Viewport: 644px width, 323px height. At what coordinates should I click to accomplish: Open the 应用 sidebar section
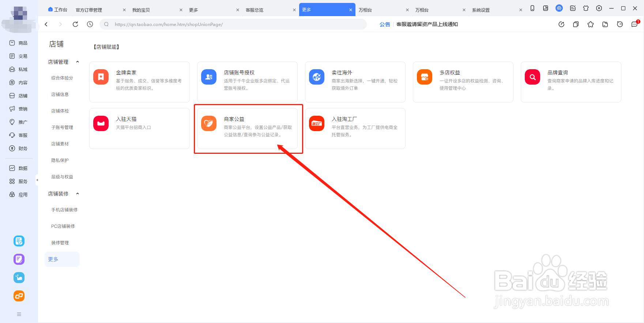click(x=18, y=194)
